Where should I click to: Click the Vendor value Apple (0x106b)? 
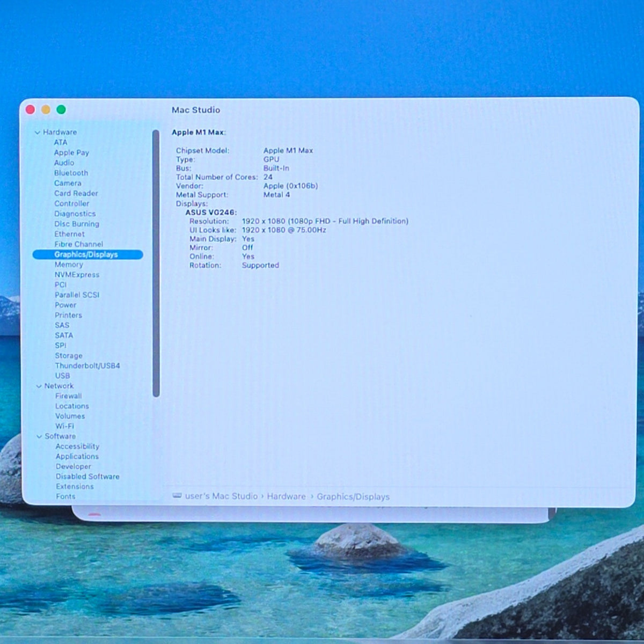[x=290, y=186]
